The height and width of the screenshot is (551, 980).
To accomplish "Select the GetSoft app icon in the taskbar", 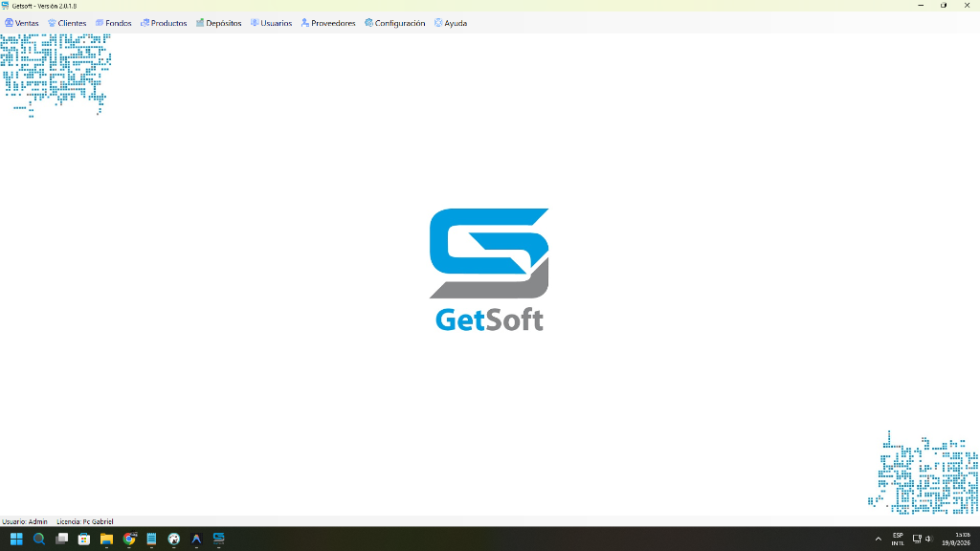I will click(219, 539).
